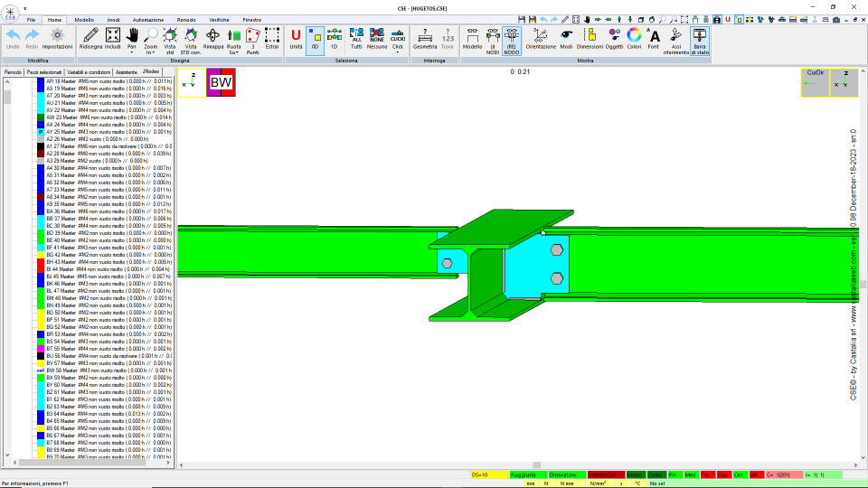Open the Colori color wheel tool
The width and height of the screenshot is (868, 488).
click(x=634, y=39)
